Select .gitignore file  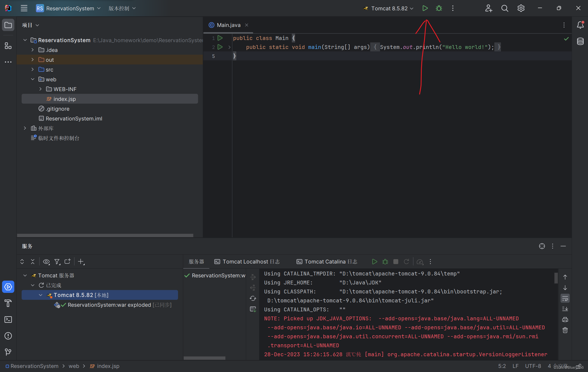pyautogui.click(x=57, y=109)
